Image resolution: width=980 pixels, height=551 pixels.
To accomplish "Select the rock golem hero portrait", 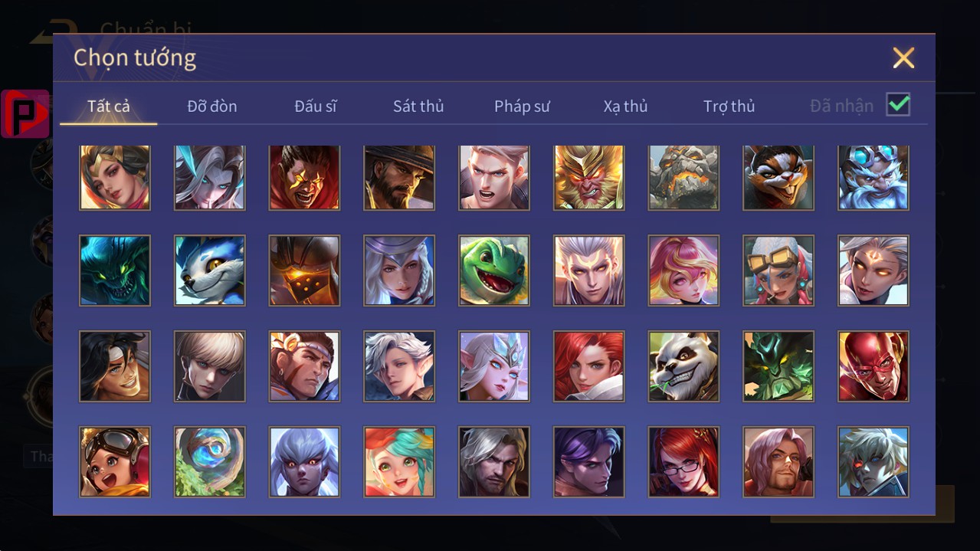I will pyautogui.click(x=683, y=177).
